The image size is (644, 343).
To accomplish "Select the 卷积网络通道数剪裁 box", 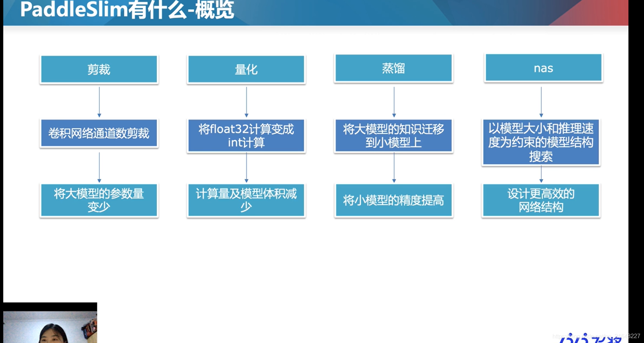I will click(99, 133).
